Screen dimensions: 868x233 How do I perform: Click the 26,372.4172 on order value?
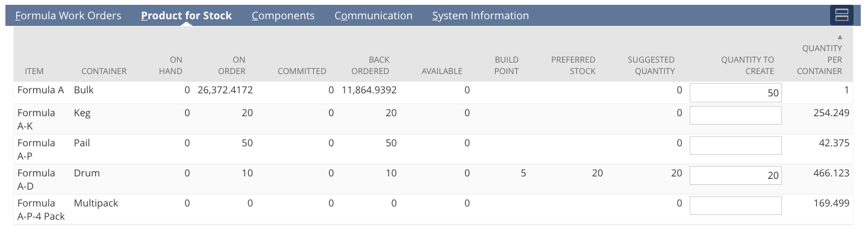(225, 90)
